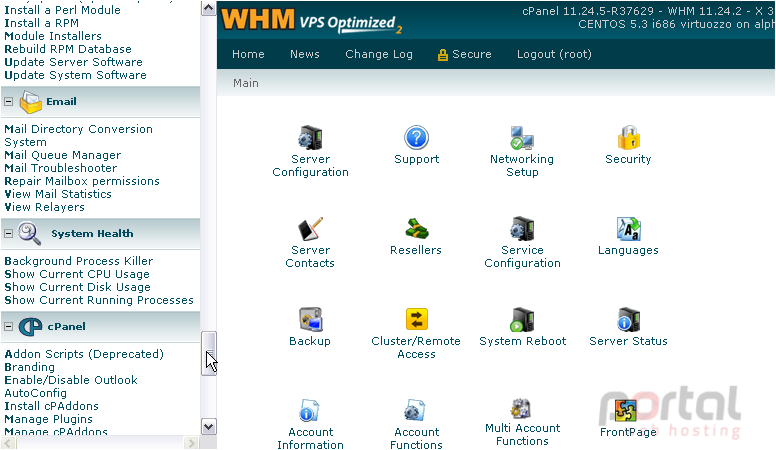The height and width of the screenshot is (450, 776).
Task: Open the Support question-mark icon
Action: 416,138
